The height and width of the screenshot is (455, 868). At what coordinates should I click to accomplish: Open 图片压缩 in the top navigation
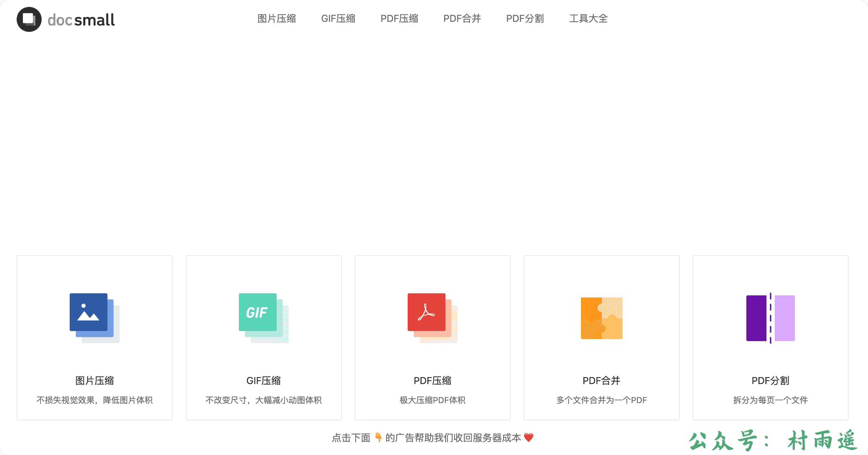click(277, 18)
